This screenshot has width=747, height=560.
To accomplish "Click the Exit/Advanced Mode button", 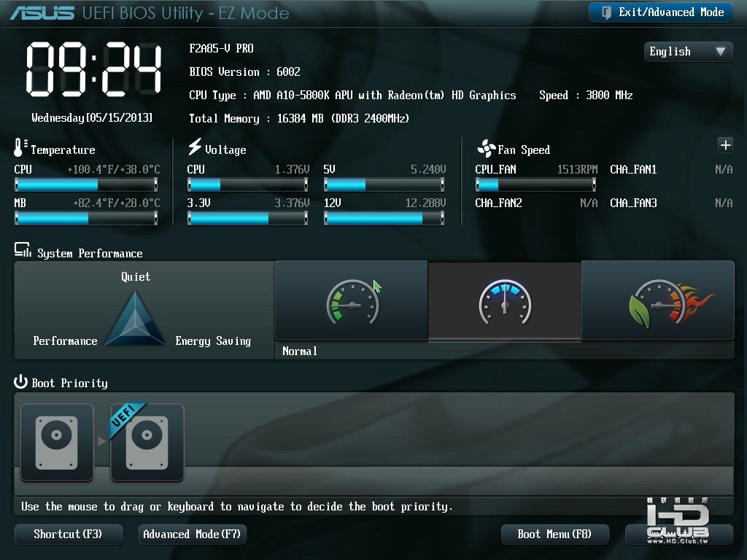I will 660,12.
